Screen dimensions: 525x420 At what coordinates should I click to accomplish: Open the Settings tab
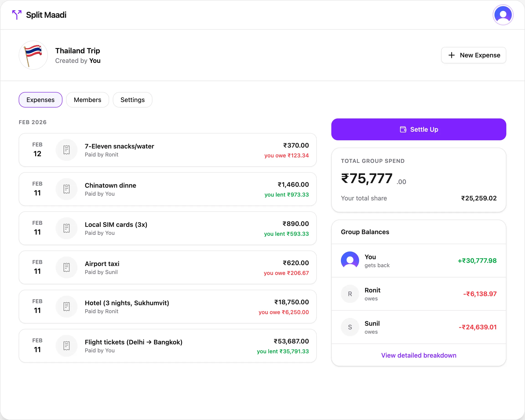132,100
